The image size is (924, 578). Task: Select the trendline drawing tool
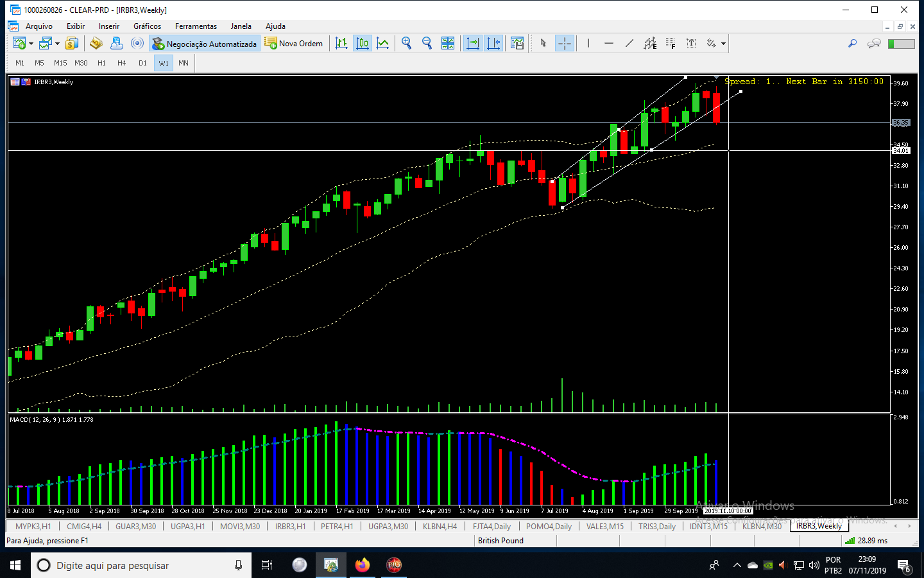[x=629, y=44]
